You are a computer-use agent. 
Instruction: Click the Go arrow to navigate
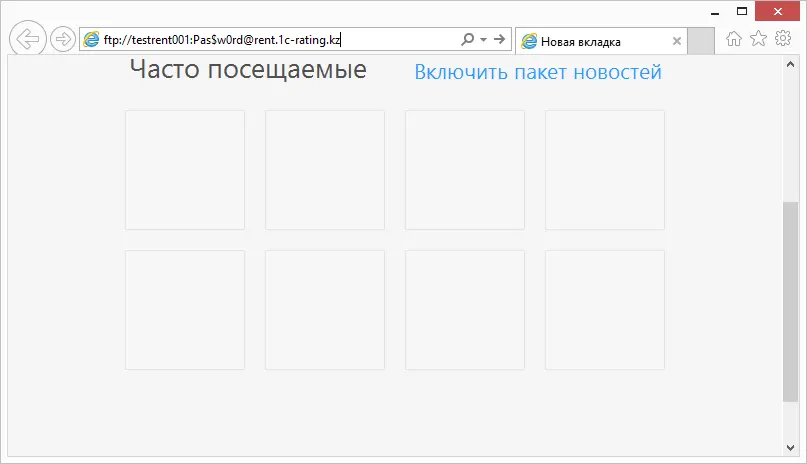[x=499, y=39]
